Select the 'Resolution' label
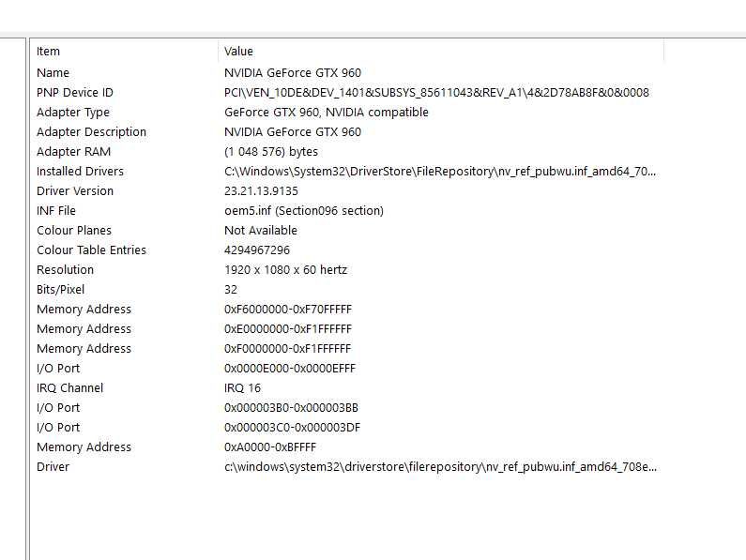This screenshot has height=560, width=746. pos(65,270)
